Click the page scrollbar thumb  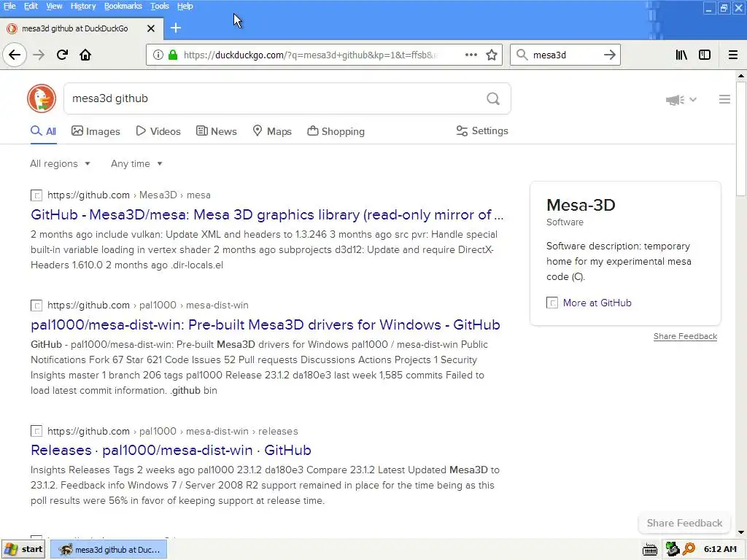pos(741,138)
